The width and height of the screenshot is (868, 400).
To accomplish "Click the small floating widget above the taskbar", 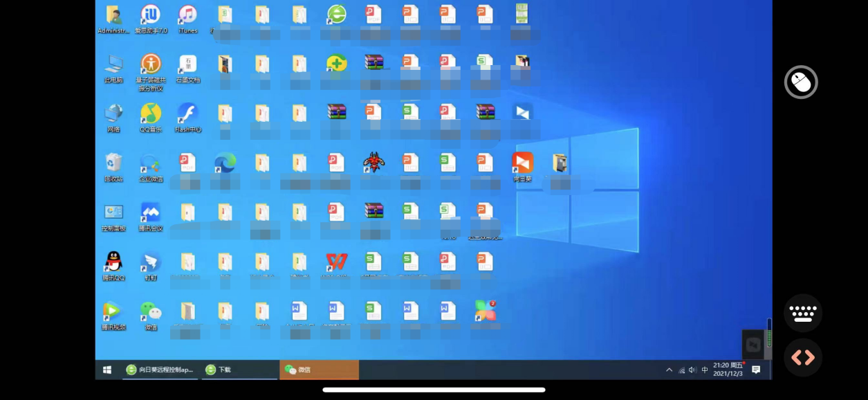I will coord(753,345).
